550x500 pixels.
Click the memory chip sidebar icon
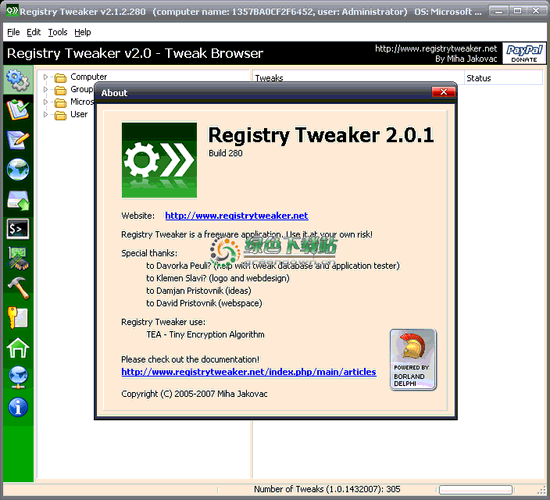click(x=18, y=258)
